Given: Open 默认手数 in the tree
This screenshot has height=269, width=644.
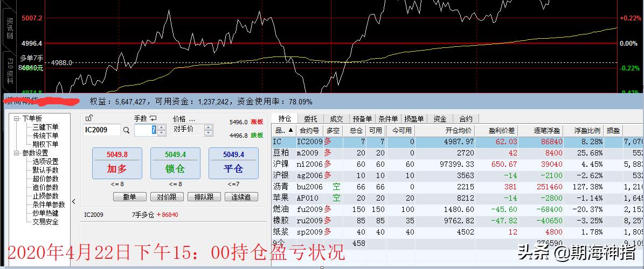Looking at the screenshot, I should click(46, 170).
